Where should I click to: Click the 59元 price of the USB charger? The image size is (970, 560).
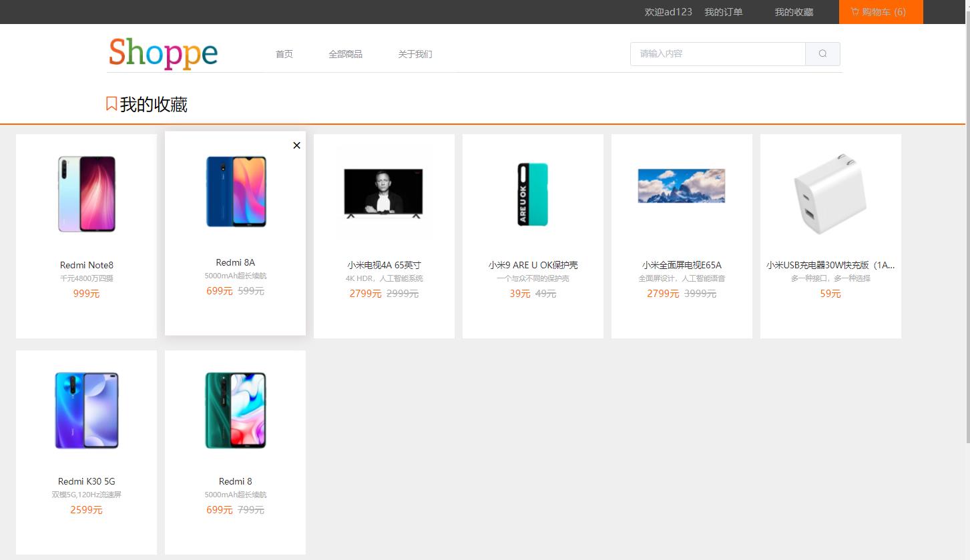pos(830,294)
